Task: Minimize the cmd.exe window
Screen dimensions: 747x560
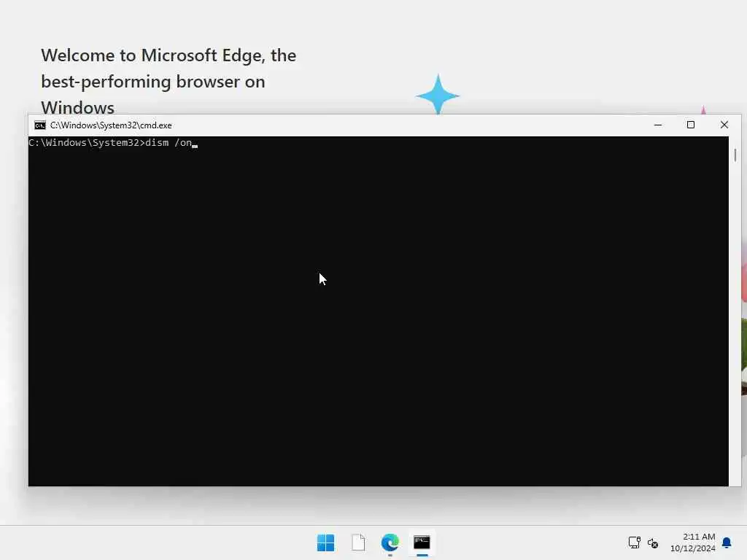Action: tap(658, 125)
